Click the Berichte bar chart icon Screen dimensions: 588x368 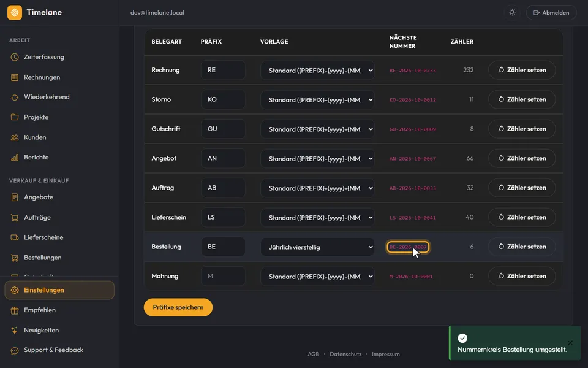[15, 158]
